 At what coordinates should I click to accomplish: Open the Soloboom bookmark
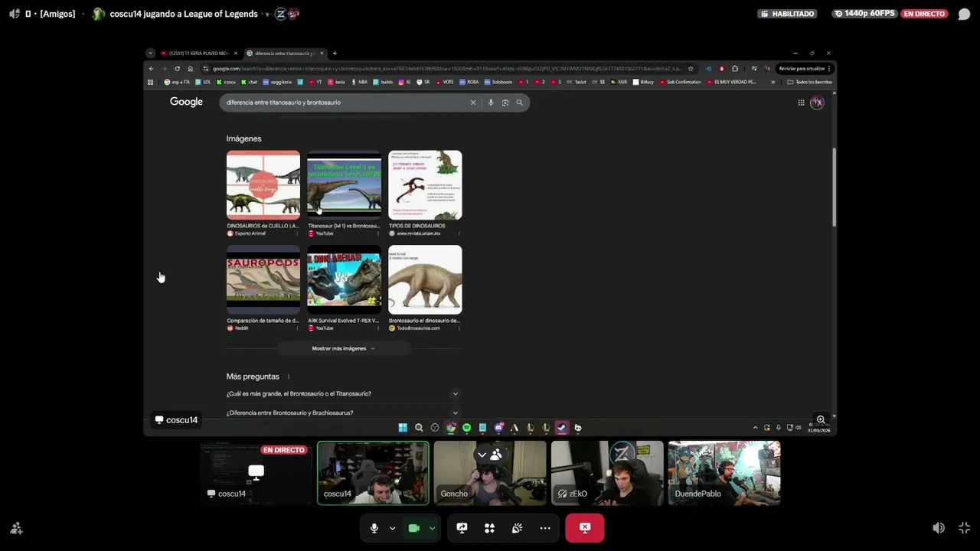pos(498,82)
